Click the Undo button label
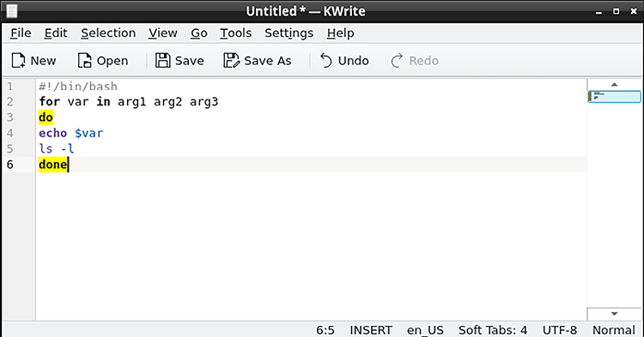 353,61
